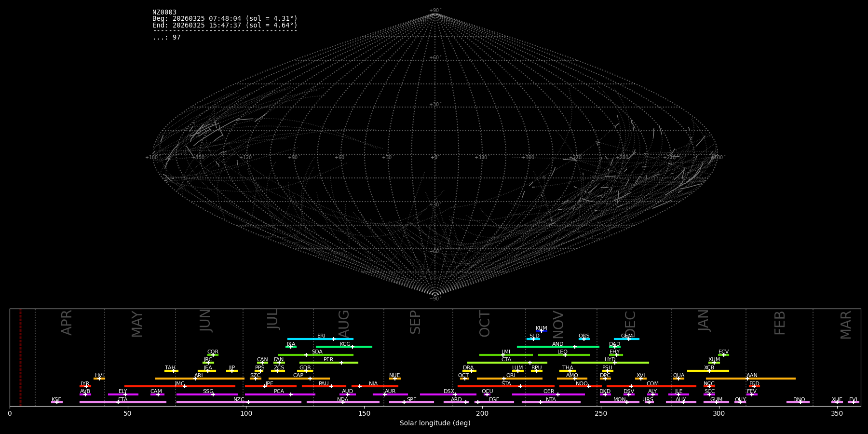
Task: Click the AUG month label
Action: 343,324
